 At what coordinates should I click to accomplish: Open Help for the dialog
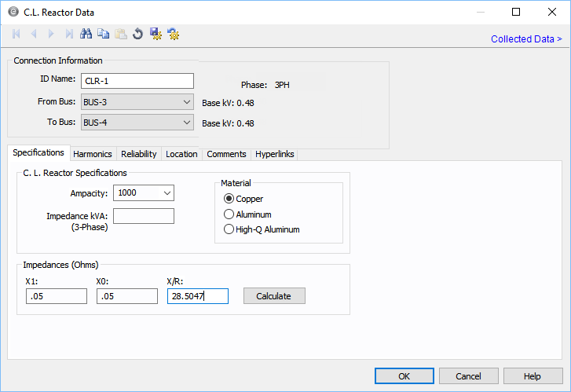pyautogui.click(x=533, y=376)
